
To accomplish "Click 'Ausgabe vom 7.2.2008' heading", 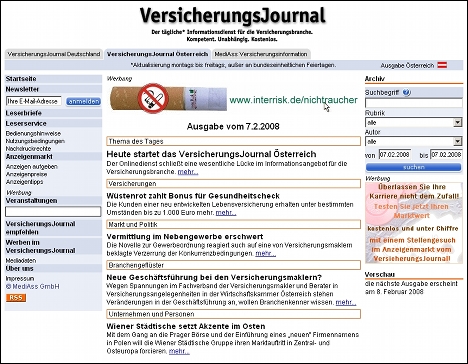I will (x=233, y=127).
